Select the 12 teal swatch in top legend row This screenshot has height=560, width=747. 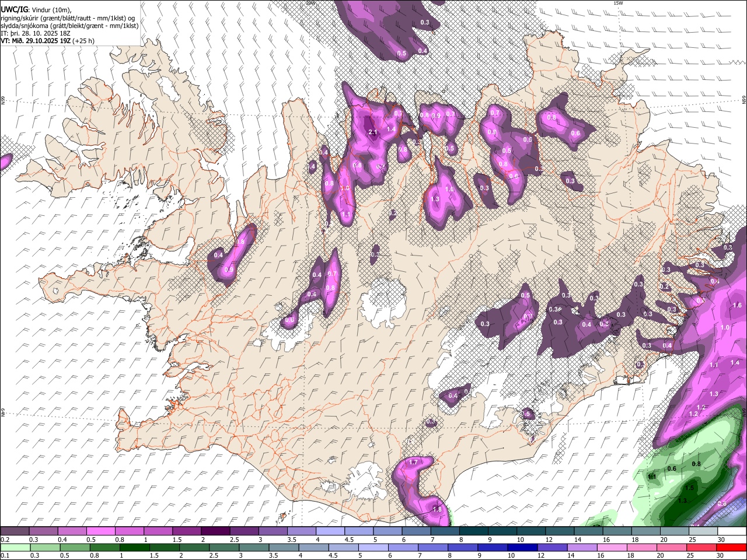pyautogui.click(x=560, y=531)
